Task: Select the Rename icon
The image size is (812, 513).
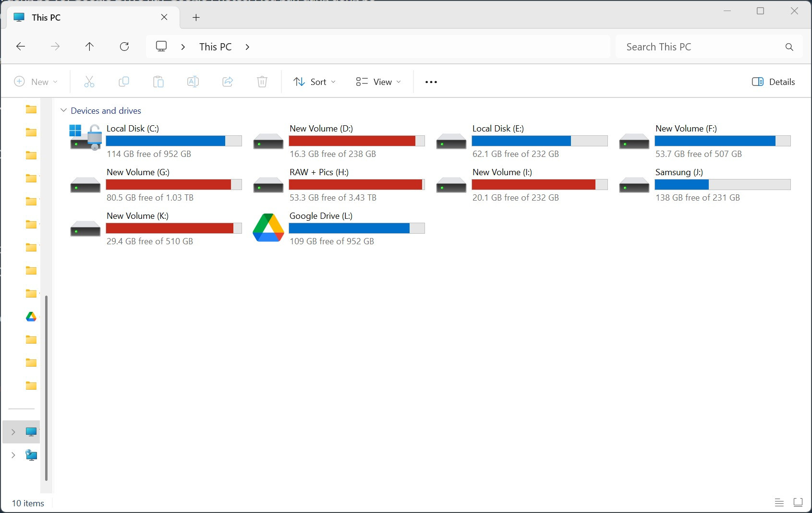Action: (193, 82)
